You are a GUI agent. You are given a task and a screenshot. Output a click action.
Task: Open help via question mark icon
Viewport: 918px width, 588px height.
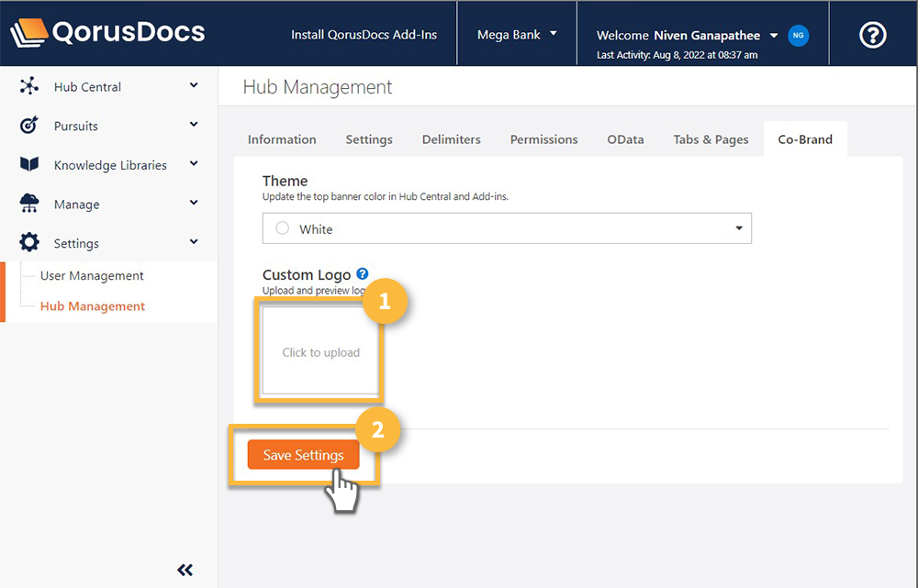pos(872,35)
